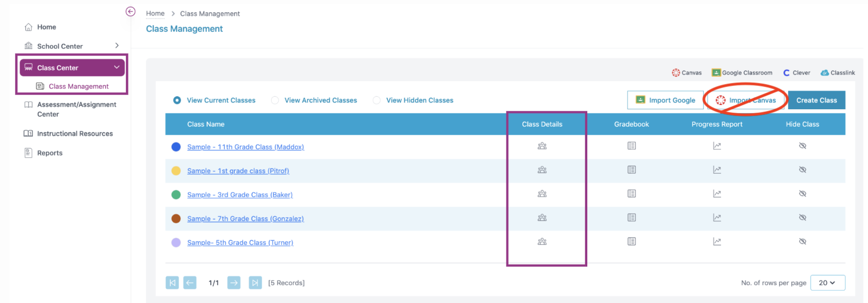868x303 pixels.
Task: Hide the Sample 11th Grade Class
Action: (x=802, y=146)
